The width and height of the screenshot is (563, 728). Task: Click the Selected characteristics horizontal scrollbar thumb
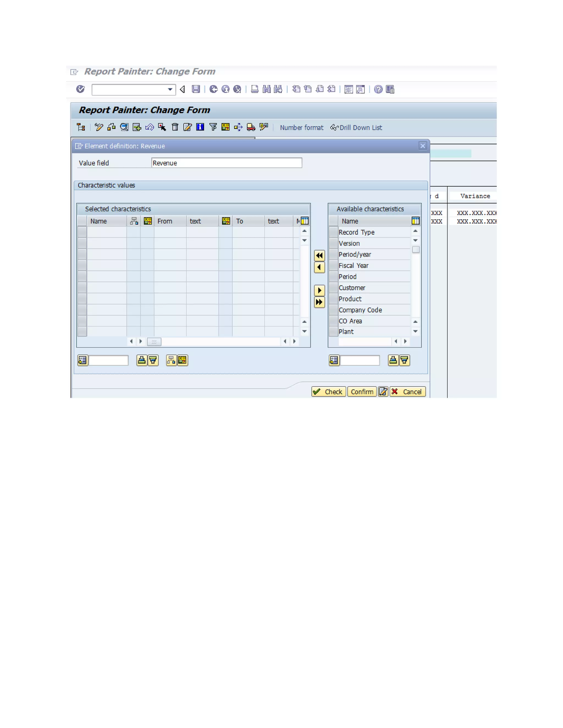pos(154,342)
